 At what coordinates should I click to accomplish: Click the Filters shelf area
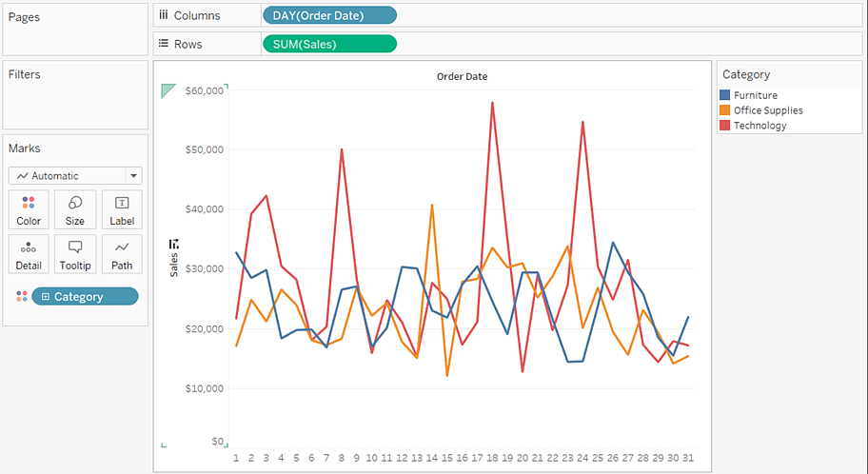pyautogui.click(x=75, y=100)
